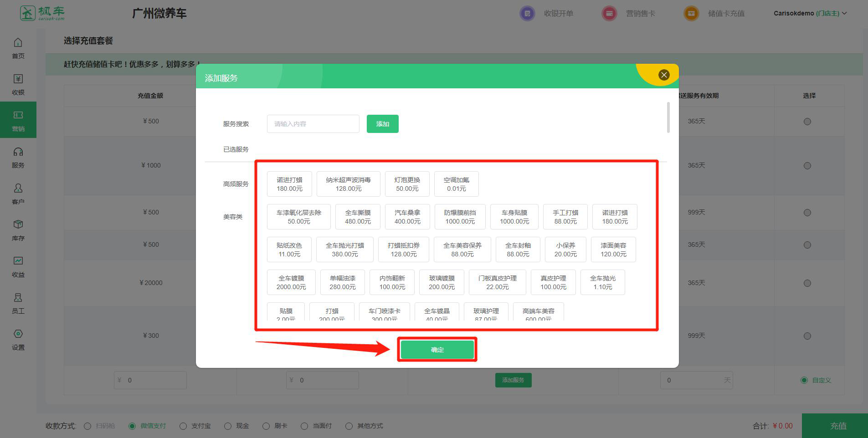Viewport: 868px width, 438px height.
Task: Click the 添加服务 button in custom row
Action: (514, 380)
